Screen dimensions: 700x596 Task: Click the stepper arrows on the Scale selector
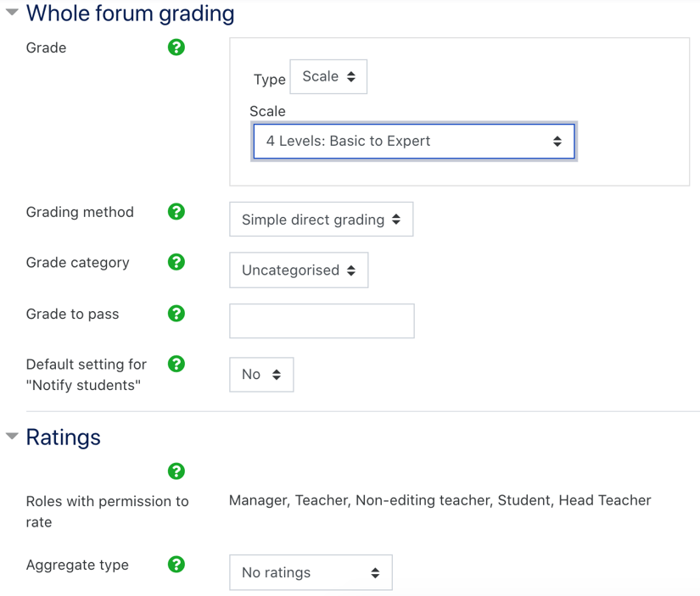(558, 141)
